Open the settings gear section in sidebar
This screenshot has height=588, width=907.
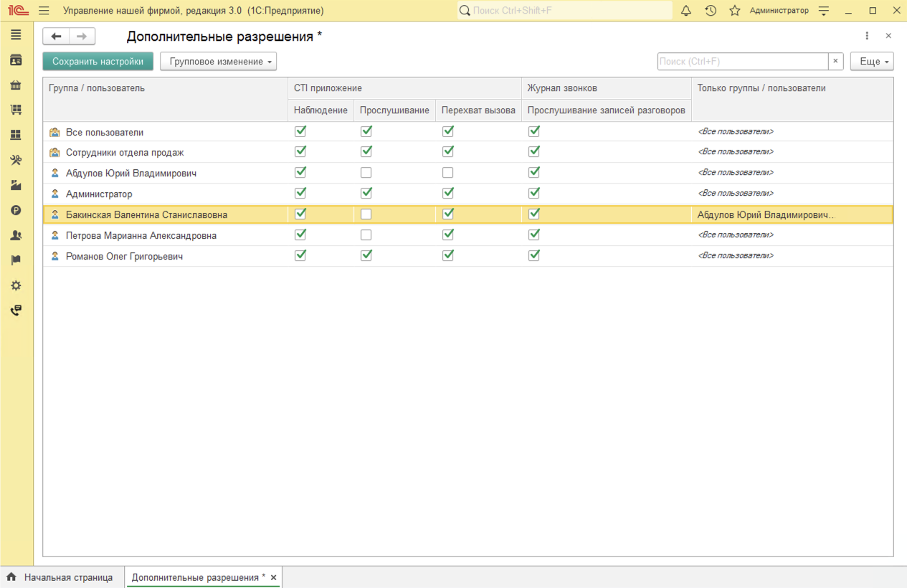coord(16,285)
